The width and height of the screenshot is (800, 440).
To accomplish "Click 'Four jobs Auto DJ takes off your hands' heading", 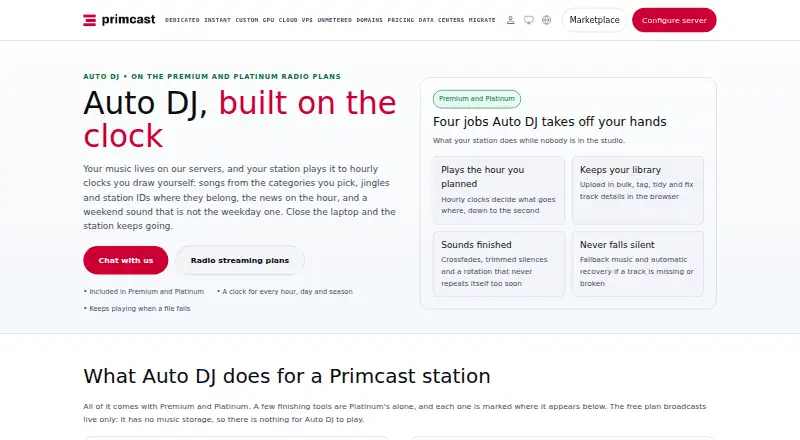I will (549, 121).
